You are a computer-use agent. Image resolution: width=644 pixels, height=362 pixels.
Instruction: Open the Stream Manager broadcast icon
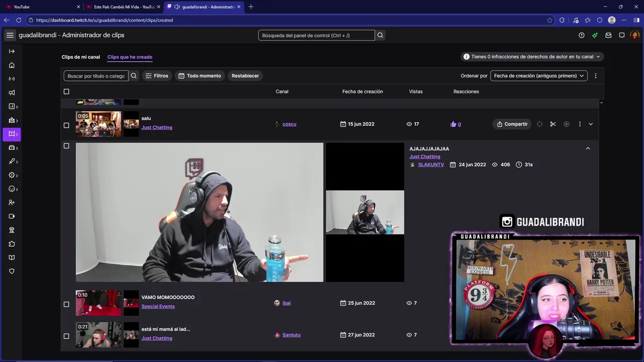pyautogui.click(x=12, y=79)
